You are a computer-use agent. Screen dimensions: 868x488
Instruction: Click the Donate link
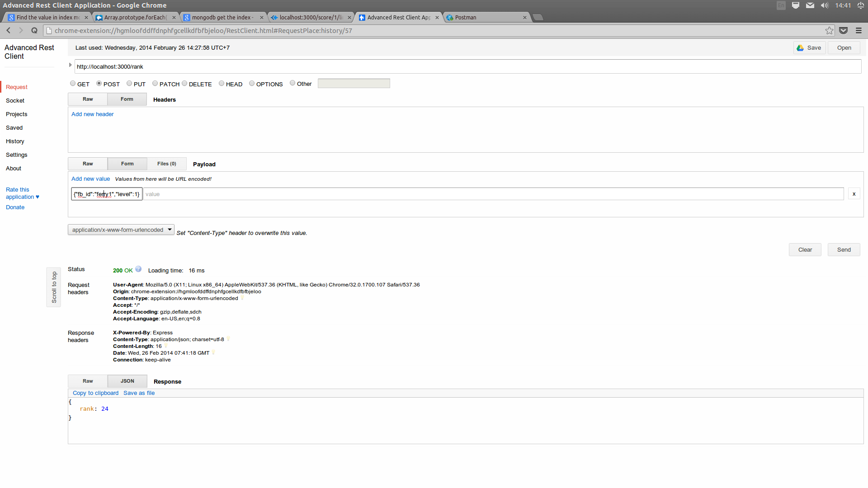15,207
